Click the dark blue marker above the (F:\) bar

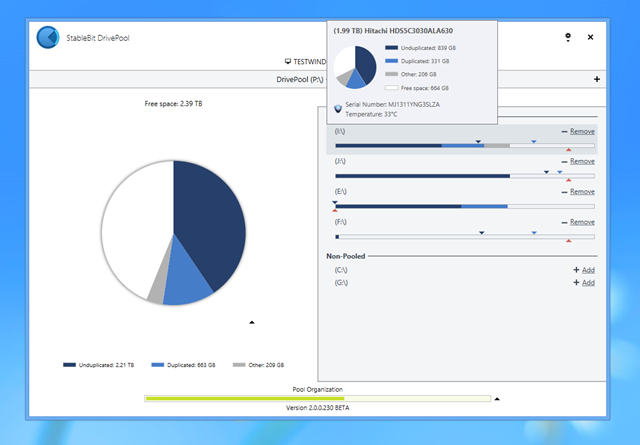pyautogui.click(x=482, y=233)
